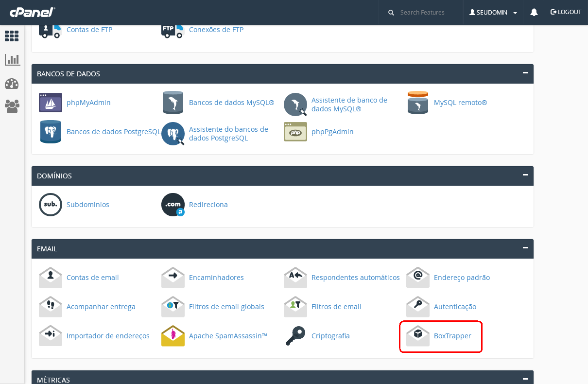Collapse the Email section
This screenshot has width=588, height=384.
click(x=525, y=248)
